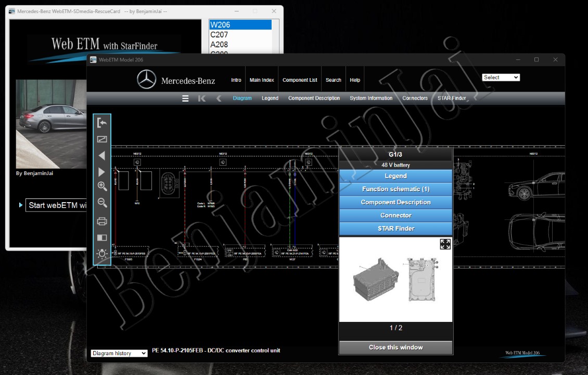This screenshot has width=588, height=375.
Task: Go to previous diagram page arrow
Action: (101, 156)
